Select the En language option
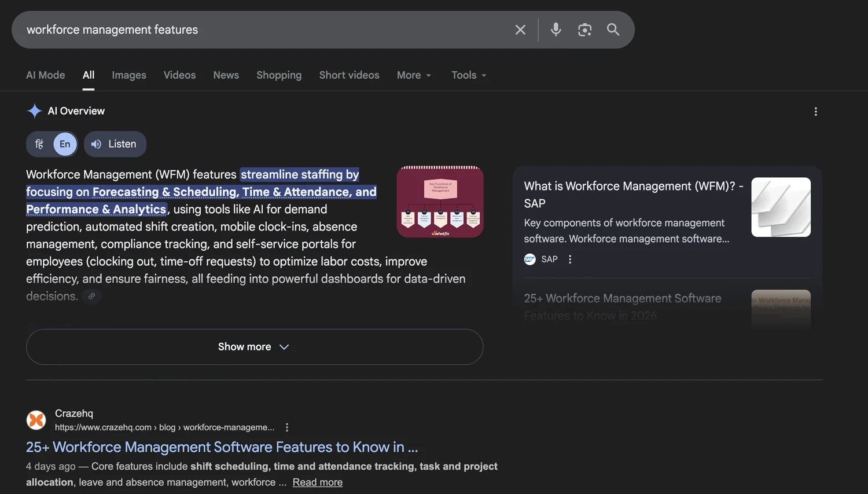 (x=65, y=144)
